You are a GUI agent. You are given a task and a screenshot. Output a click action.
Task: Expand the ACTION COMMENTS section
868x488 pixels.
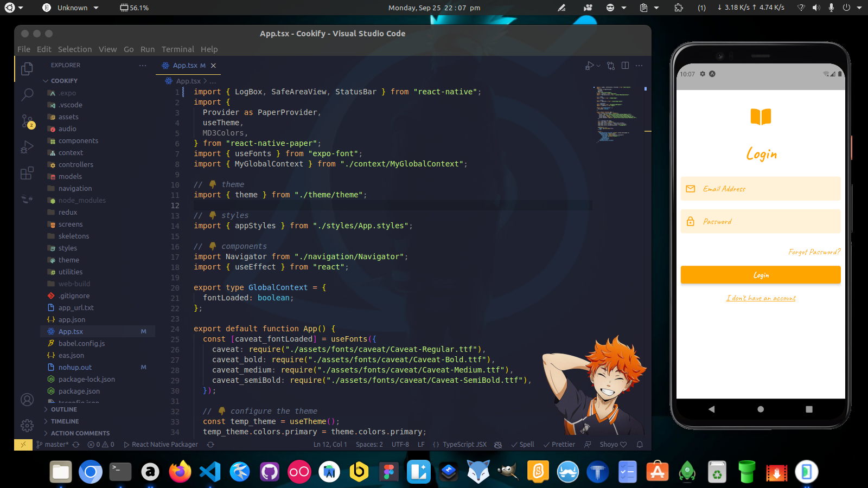pos(80,433)
